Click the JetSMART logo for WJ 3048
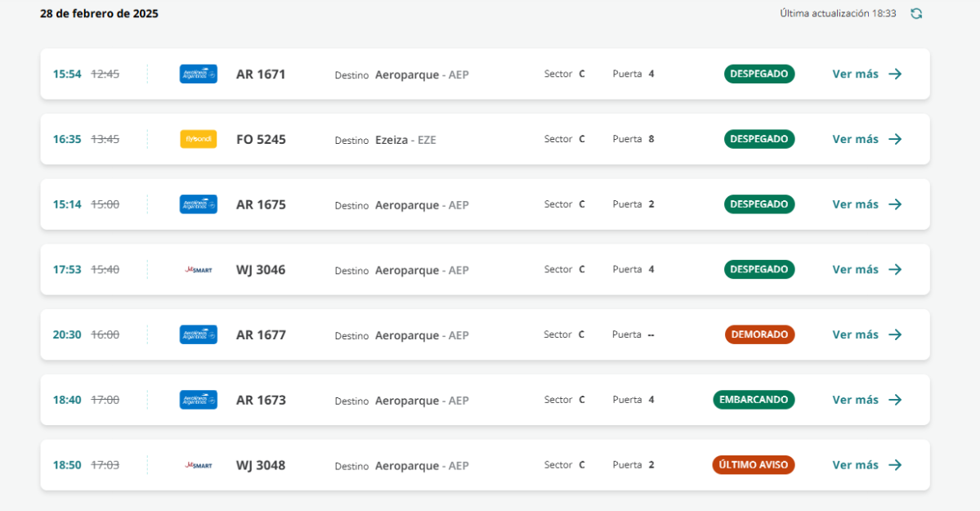The image size is (980, 511). [198, 465]
